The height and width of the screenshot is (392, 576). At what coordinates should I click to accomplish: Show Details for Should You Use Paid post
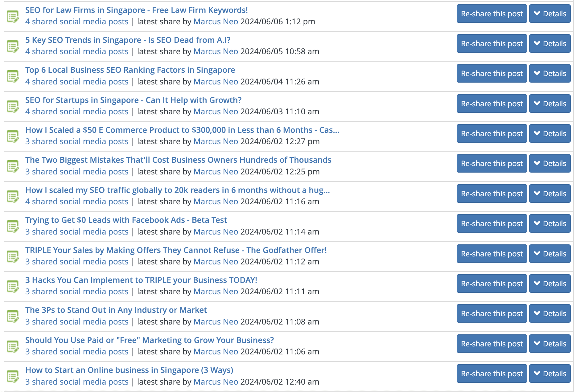click(549, 344)
